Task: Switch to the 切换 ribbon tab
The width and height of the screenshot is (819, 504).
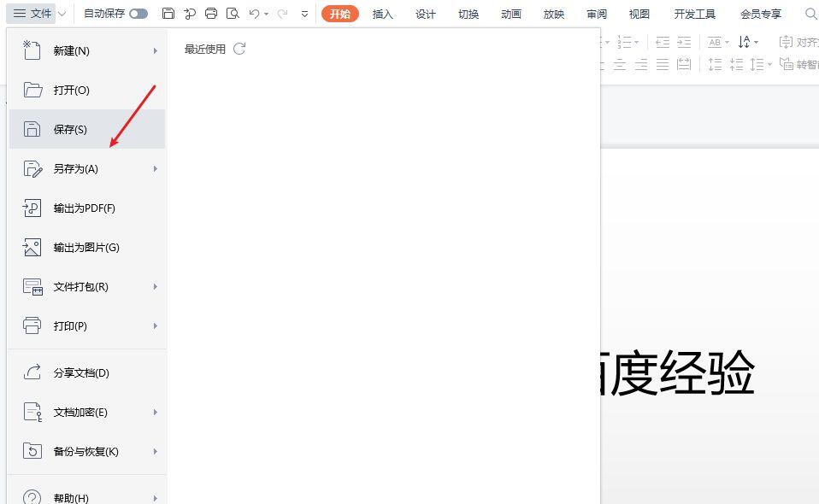Action: [x=468, y=14]
